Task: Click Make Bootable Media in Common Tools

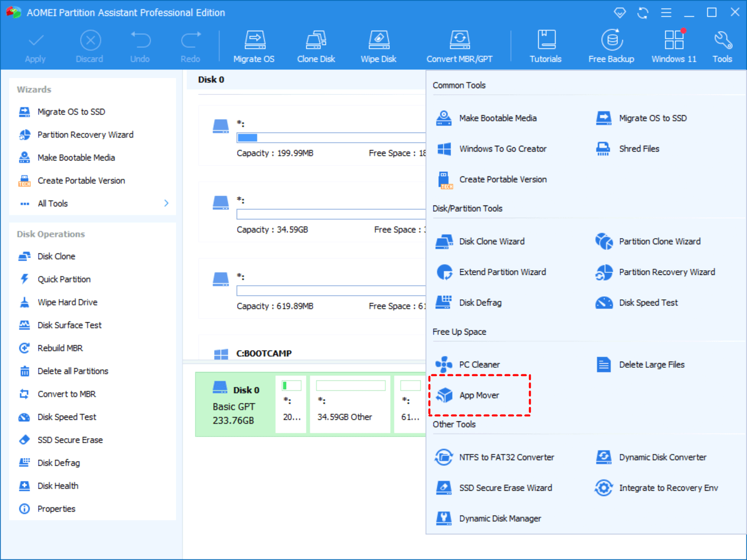Action: (x=497, y=118)
